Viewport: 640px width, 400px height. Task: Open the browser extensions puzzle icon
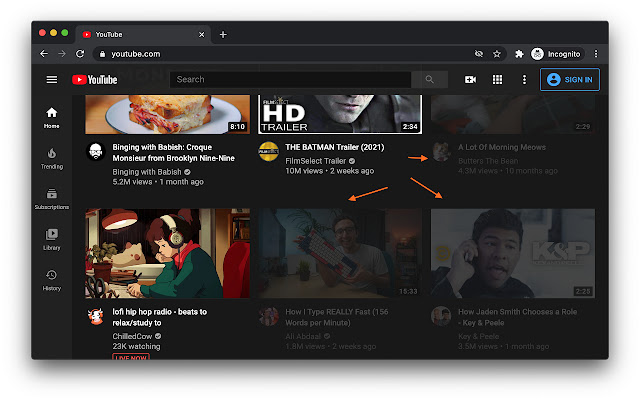pyautogui.click(x=519, y=54)
